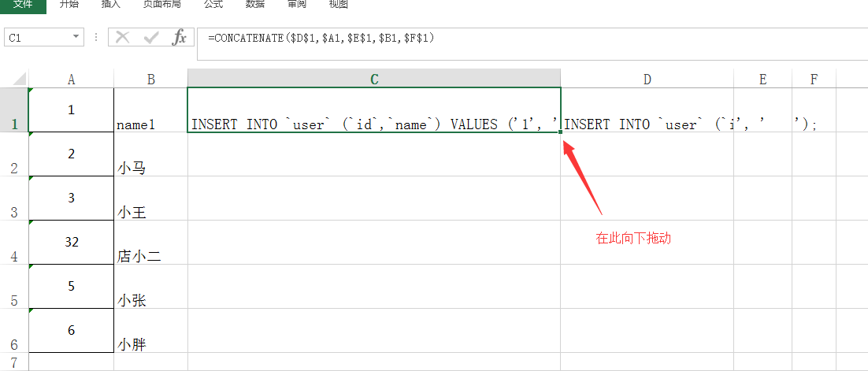Select row 2 header
The width and height of the screenshot is (868, 371).
14,154
